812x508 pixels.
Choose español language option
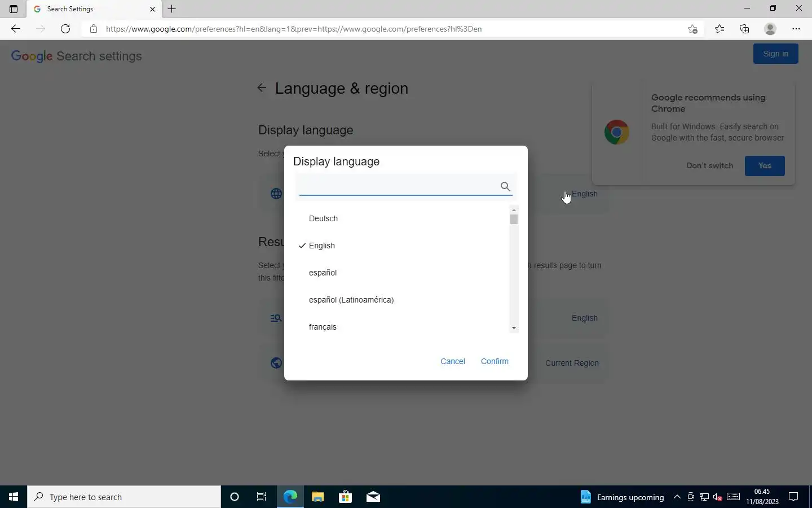[x=323, y=273]
